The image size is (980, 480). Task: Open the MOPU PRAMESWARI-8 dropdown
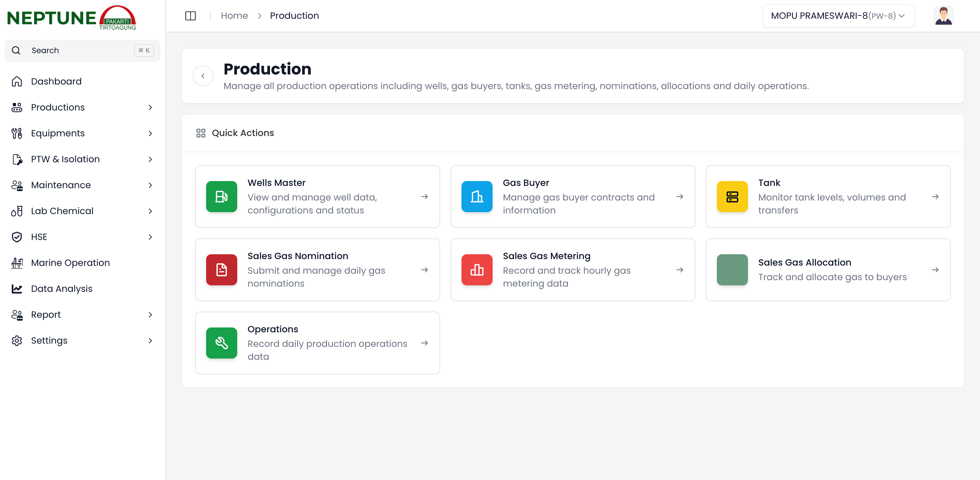tap(838, 16)
